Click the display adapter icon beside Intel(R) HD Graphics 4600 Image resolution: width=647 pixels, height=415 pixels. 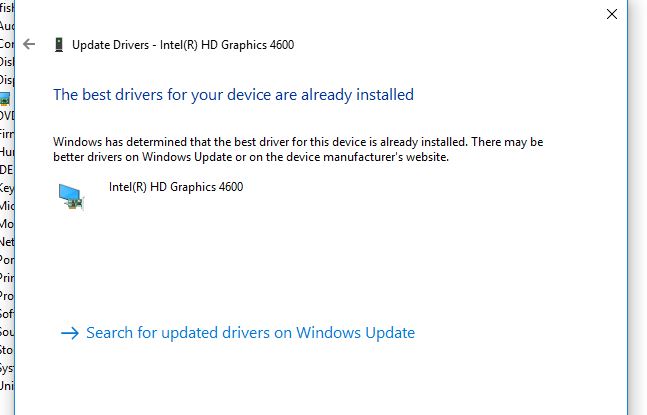70,196
